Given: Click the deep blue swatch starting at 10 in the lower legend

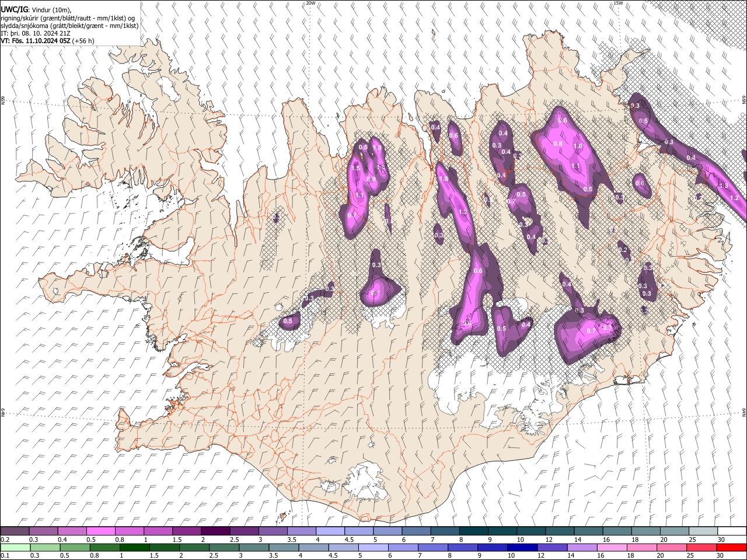Looking at the screenshot, I should (522, 547).
